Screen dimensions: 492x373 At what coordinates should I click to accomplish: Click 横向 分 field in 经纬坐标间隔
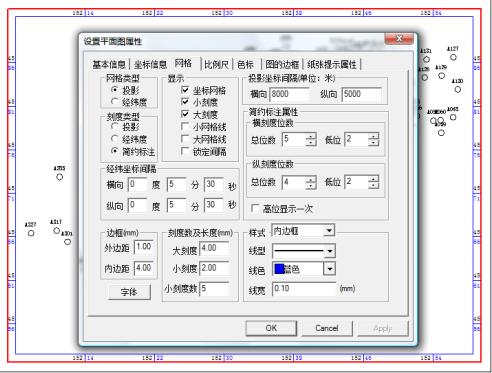pyautogui.click(x=176, y=184)
